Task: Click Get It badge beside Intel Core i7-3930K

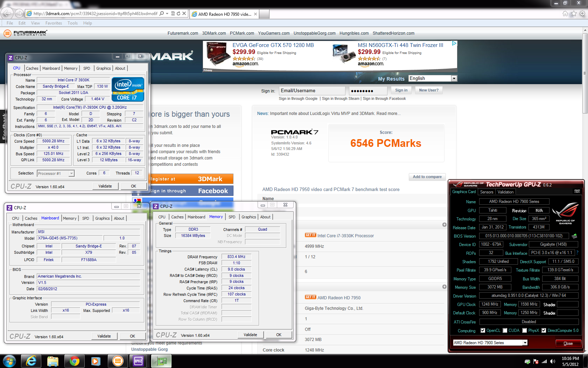Action: [310, 235]
